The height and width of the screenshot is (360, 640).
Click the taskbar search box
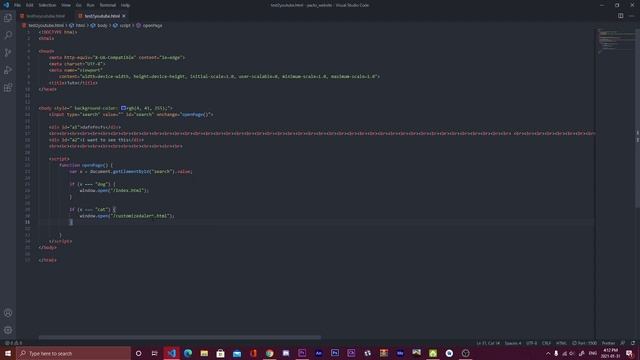point(73,353)
